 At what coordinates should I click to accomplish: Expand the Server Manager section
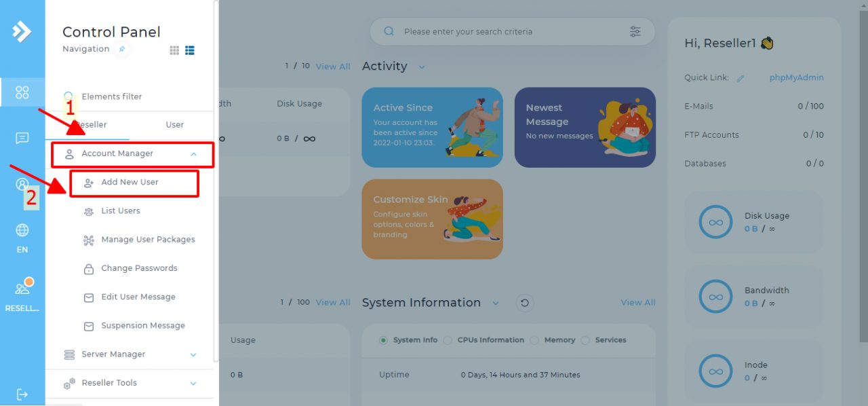(x=193, y=354)
